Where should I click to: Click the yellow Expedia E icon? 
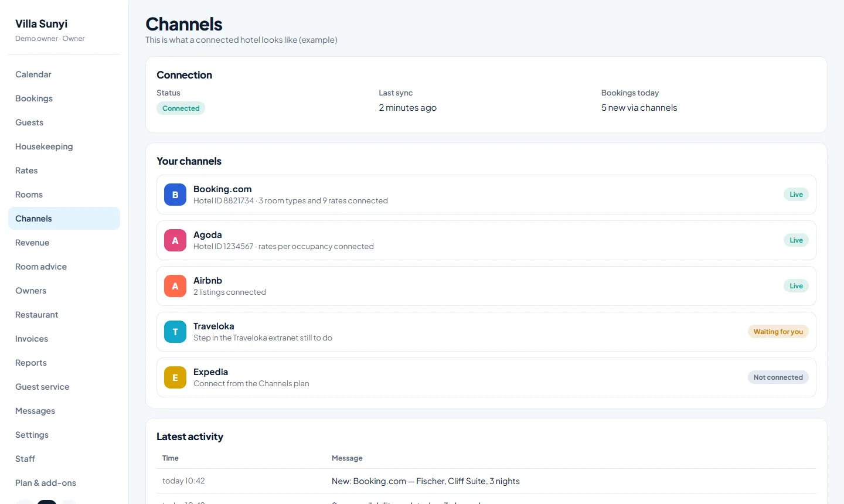(x=175, y=377)
